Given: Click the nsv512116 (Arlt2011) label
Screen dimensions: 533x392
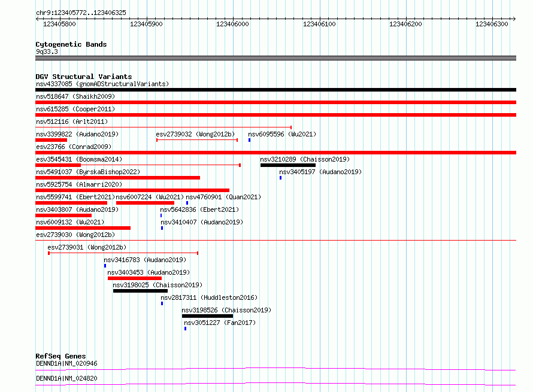Looking at the screenshot, I should (x=72, y=121).
